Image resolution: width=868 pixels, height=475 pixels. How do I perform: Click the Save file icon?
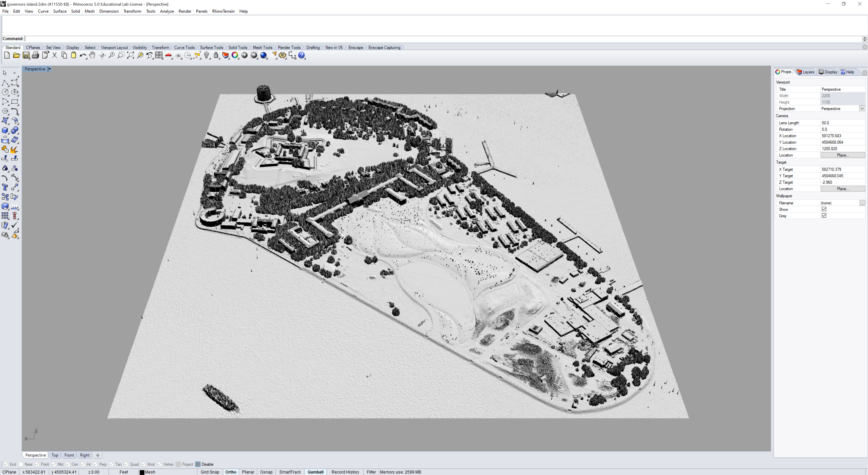pos(26,55)
